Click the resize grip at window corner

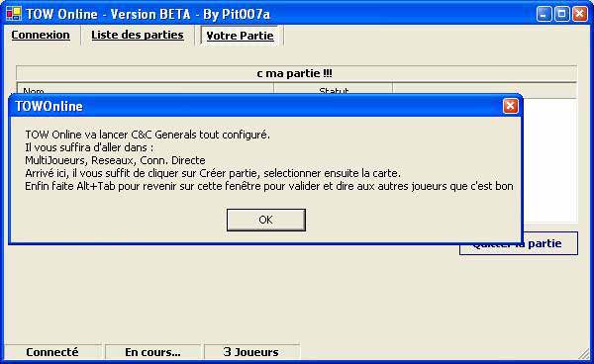tap(584, 354)
